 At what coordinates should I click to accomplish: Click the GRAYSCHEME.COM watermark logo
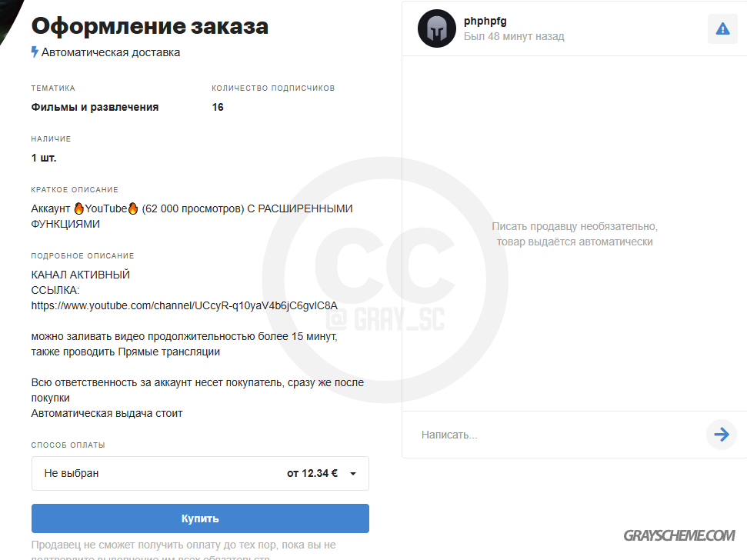(679, 535)
